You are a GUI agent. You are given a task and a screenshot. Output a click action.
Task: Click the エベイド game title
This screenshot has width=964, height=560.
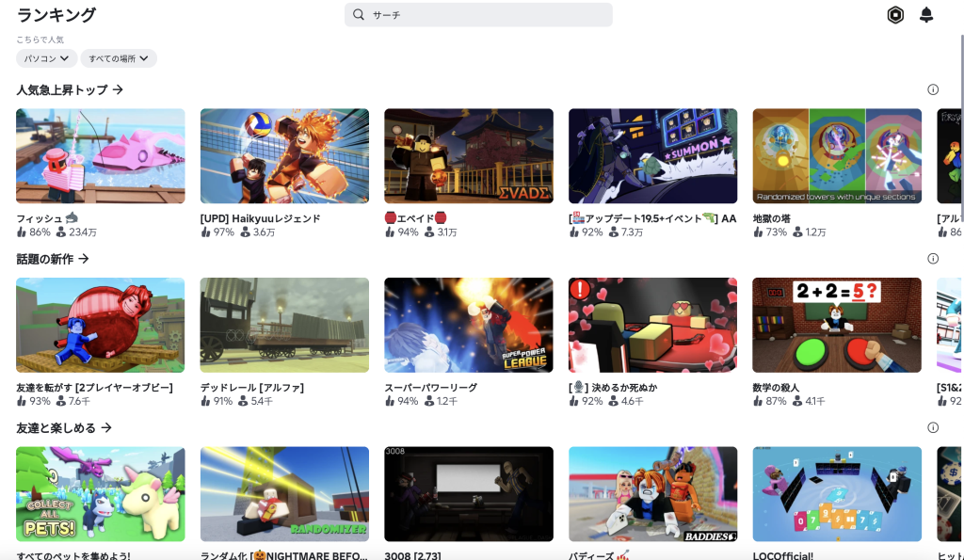[415, 218]
